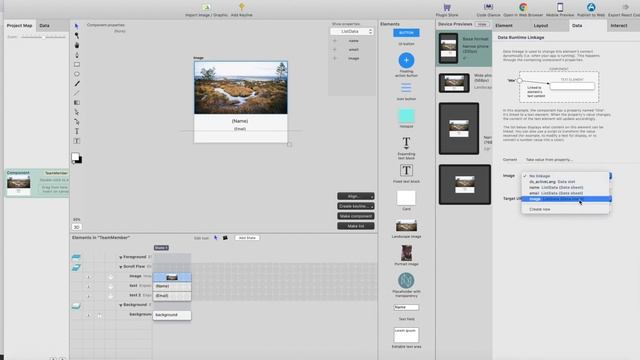640x360 pixels.
Task: Choose image ListData option in linkage menu
Action: 566,199
